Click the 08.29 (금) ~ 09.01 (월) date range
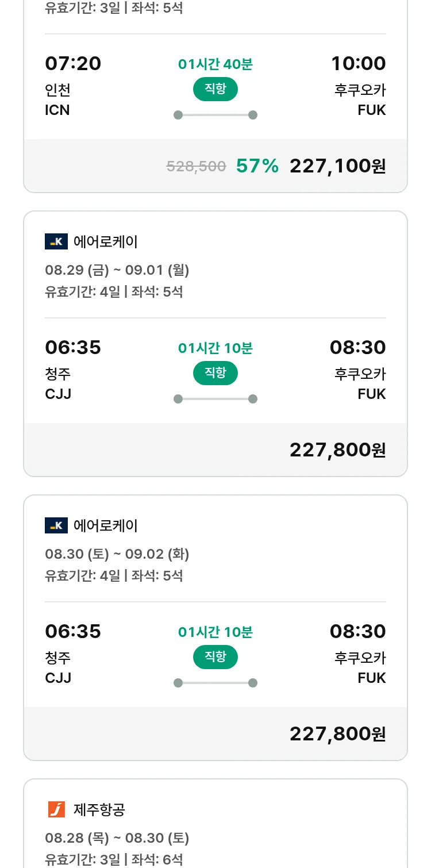 pos(117,270)
